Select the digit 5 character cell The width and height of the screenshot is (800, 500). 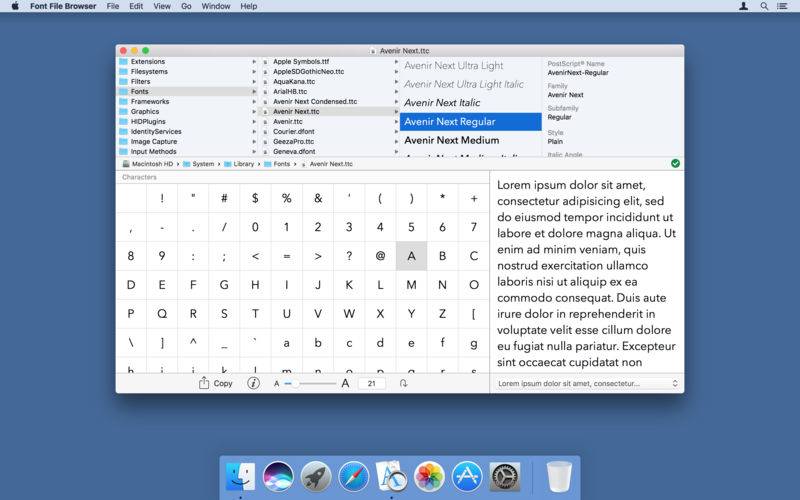[x=411, y=227]
